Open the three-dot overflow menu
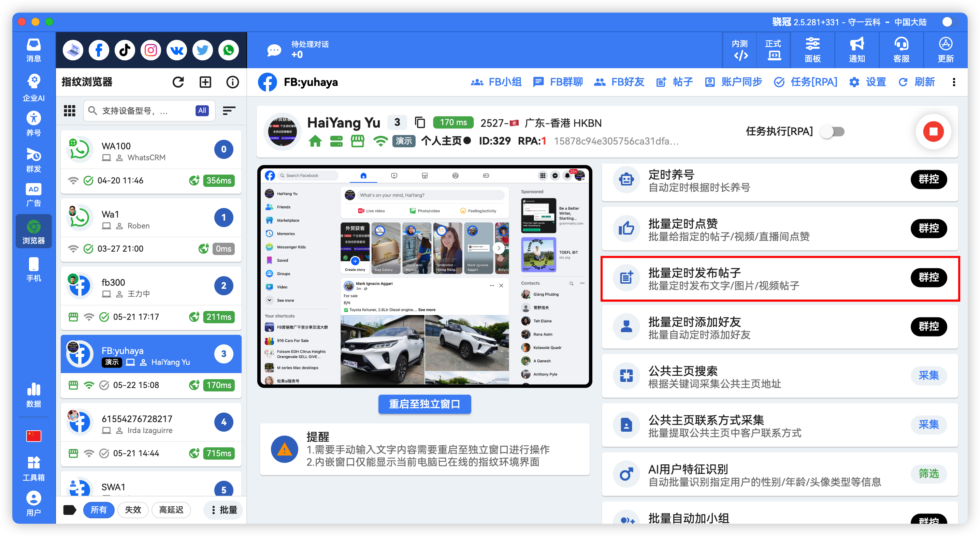The image size is (980, 536). pyautogui.click(x=954, y=82)
